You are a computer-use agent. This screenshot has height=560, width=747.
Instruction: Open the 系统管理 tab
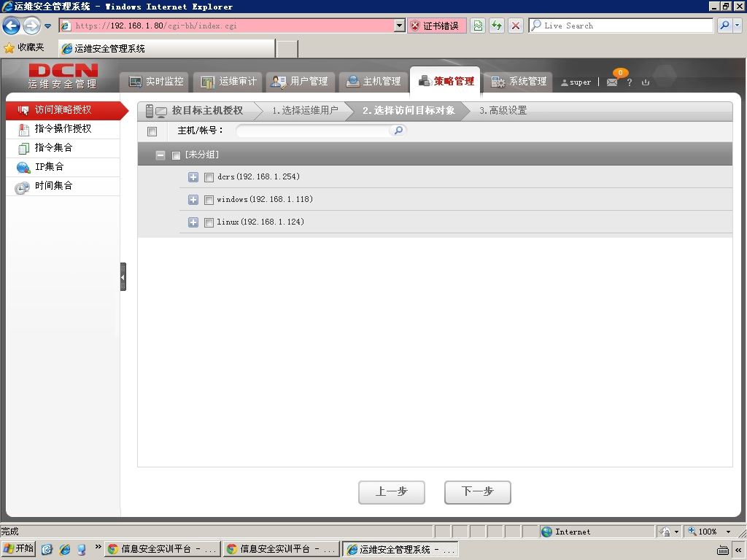point(519,82)
